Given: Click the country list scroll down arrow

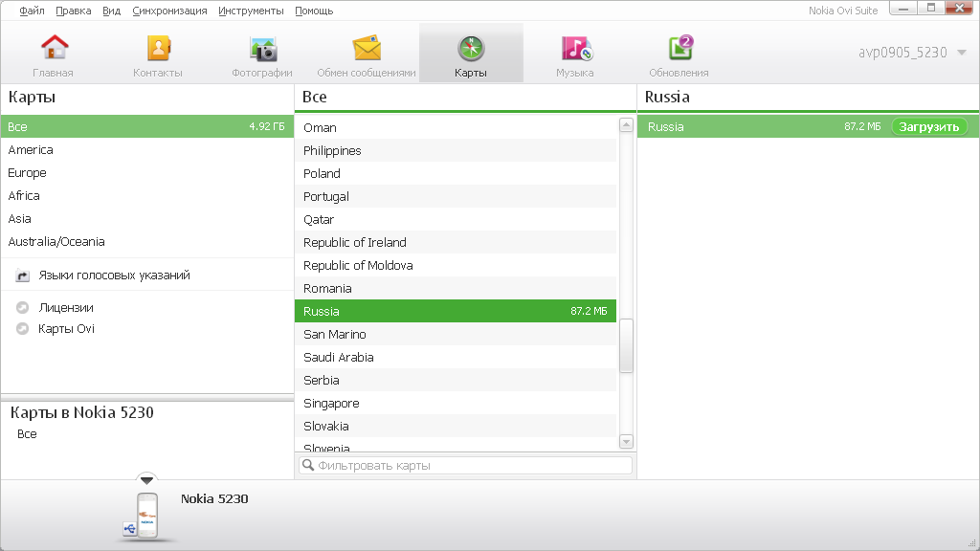Looking at the screenshot, I should click(626, 442).
